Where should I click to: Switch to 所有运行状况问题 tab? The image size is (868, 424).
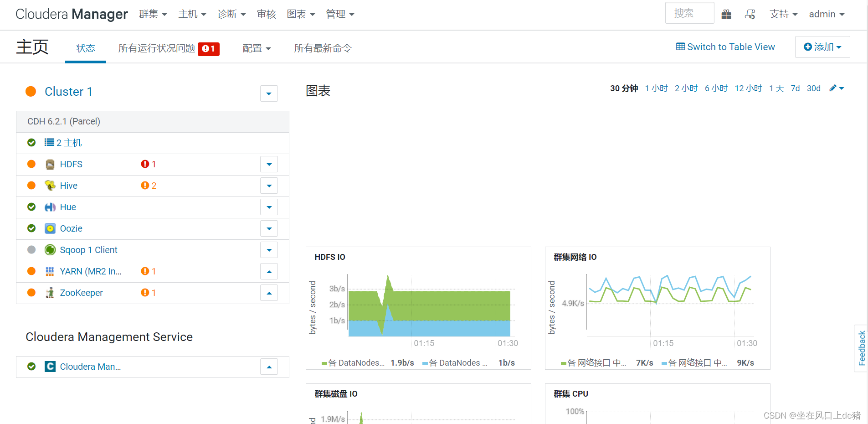pos(169,48)
